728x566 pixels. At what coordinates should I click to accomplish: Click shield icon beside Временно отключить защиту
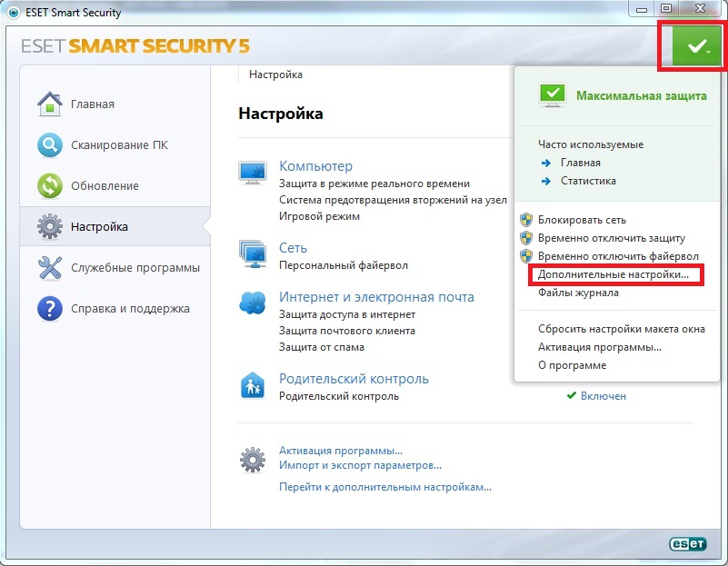526,238
